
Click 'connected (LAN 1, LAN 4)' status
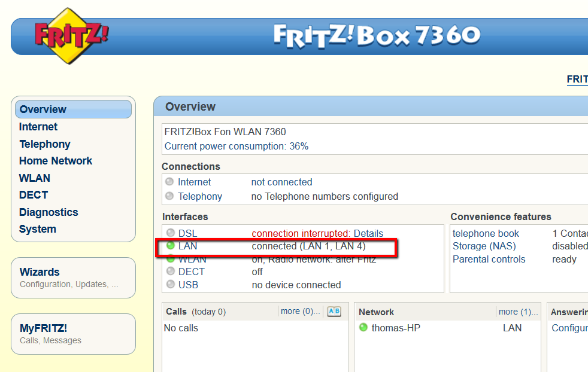click(308, 246)
